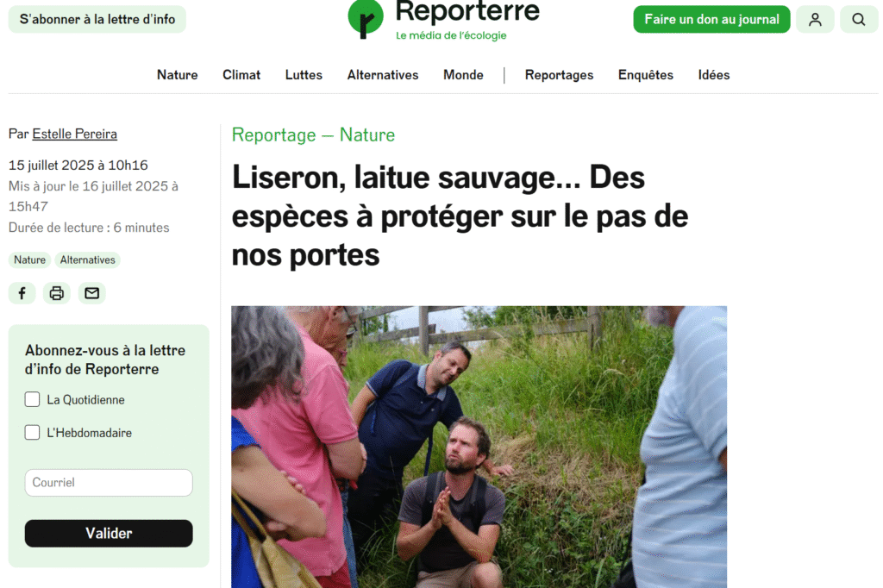Image resolution: width=883 pixels, height=588 pixels.
Task: Go to the Enquêtes section
Action: coord(645,75)
